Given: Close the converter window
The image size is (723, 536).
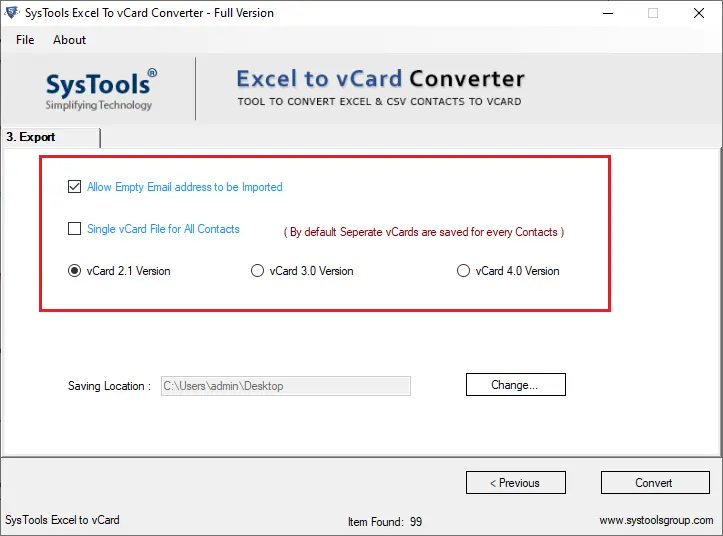Looking at the screenshot, I should (699, 13).
